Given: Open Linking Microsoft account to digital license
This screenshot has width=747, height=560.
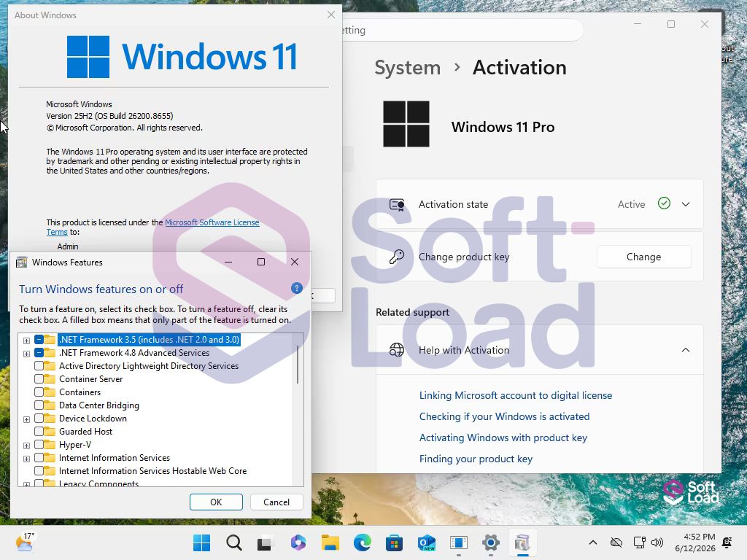Looking at the screenshot, I should 516,395.
